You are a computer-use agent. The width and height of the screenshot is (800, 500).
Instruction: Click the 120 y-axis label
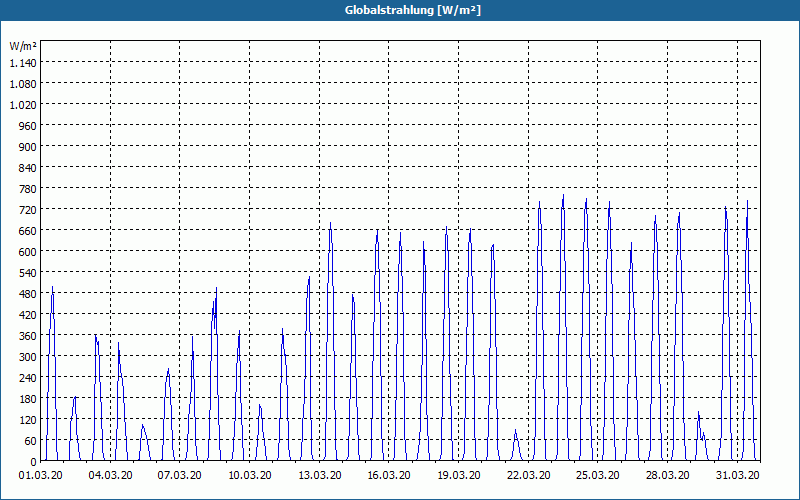(x=28, y=420)
